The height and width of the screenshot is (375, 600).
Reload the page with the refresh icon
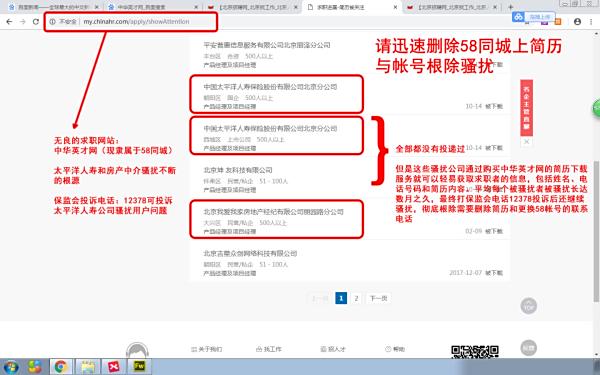click(36, 22)
